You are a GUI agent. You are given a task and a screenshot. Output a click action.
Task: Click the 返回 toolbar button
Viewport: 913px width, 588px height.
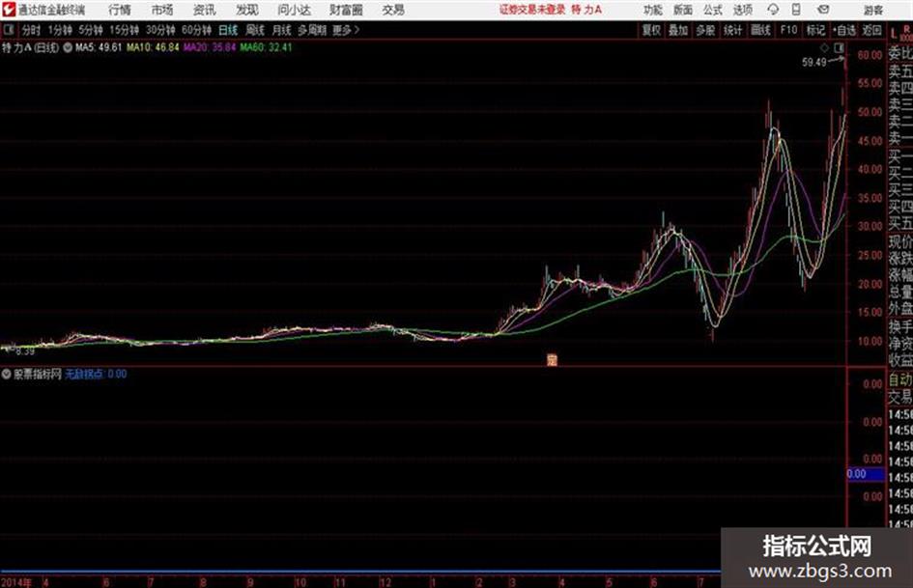click(x=871, y=30)
